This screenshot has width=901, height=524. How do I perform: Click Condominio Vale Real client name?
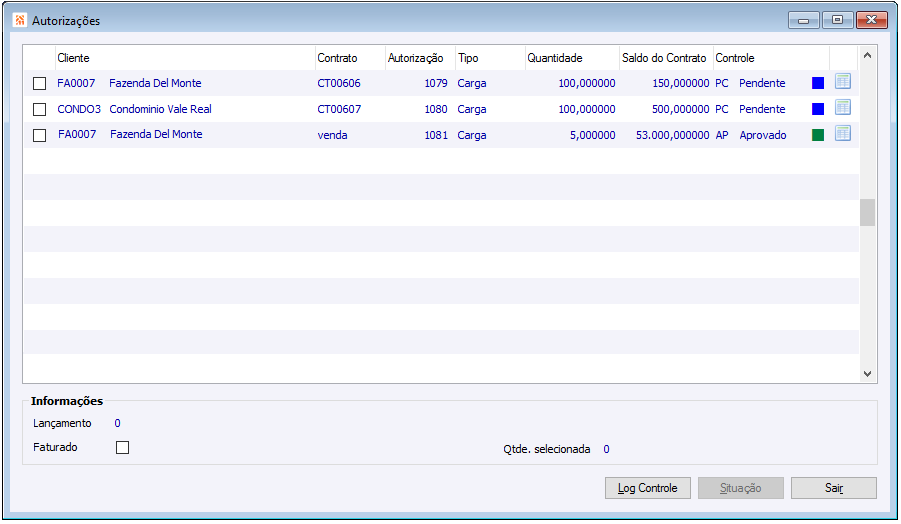tap(160, 109)
